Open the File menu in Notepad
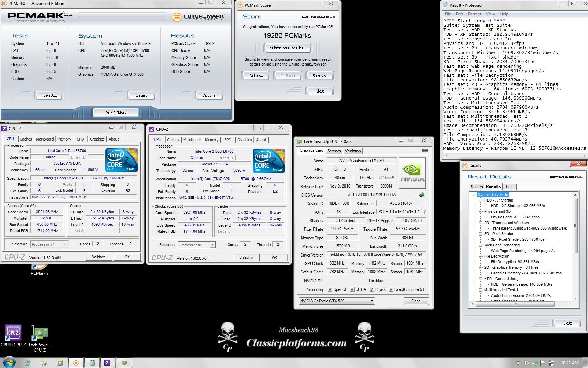588x368 pixels. (448, 14)
